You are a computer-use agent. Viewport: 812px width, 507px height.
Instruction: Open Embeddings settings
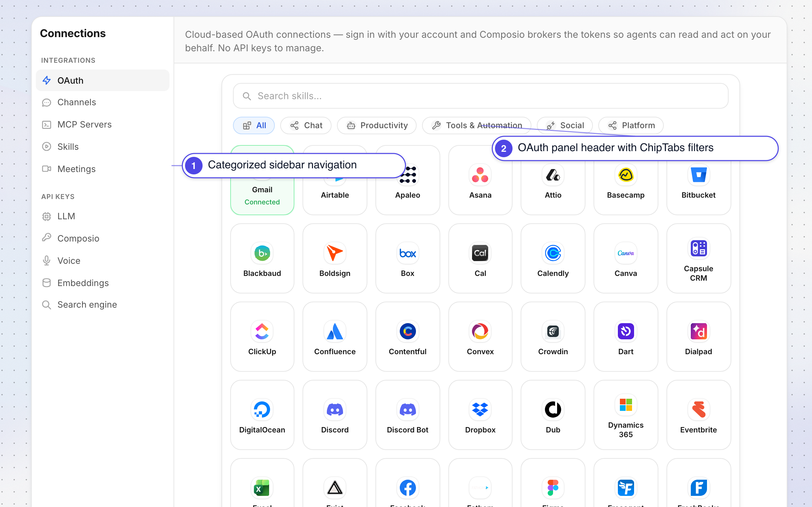[103, 283]
